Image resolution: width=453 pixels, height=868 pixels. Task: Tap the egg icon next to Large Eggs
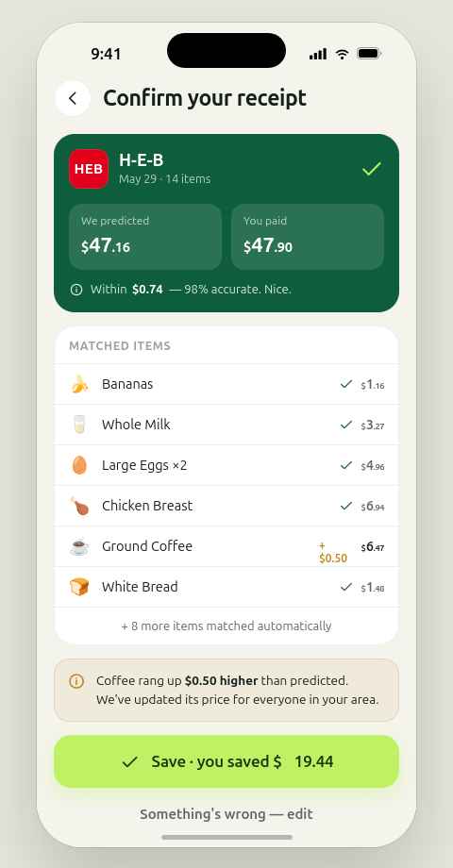(79, 465)
